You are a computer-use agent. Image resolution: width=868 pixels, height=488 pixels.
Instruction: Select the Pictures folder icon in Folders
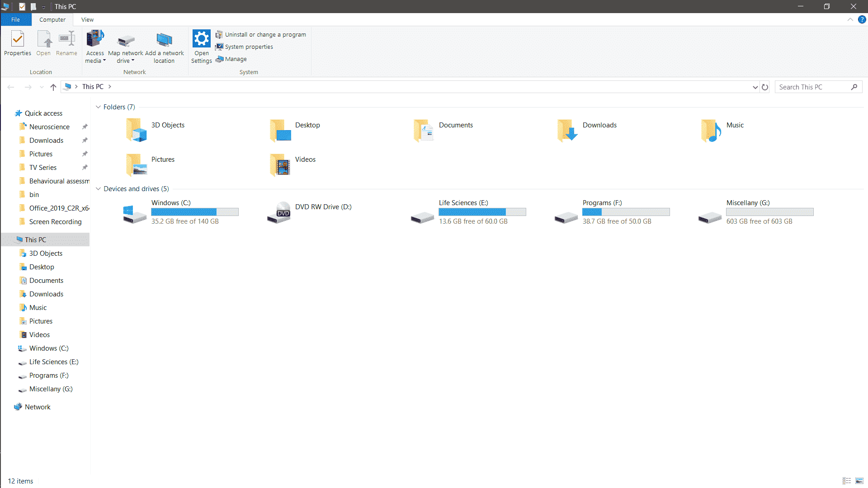136,164
